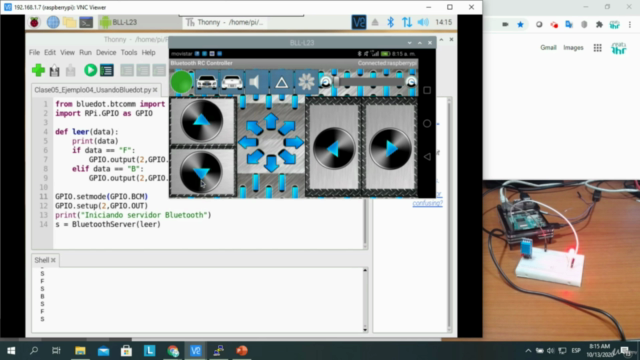Image resolution: width=640 pixels, height=360 pixels.
Task: Click the VNC server icon in Pi tray
Action: (359, 22)
